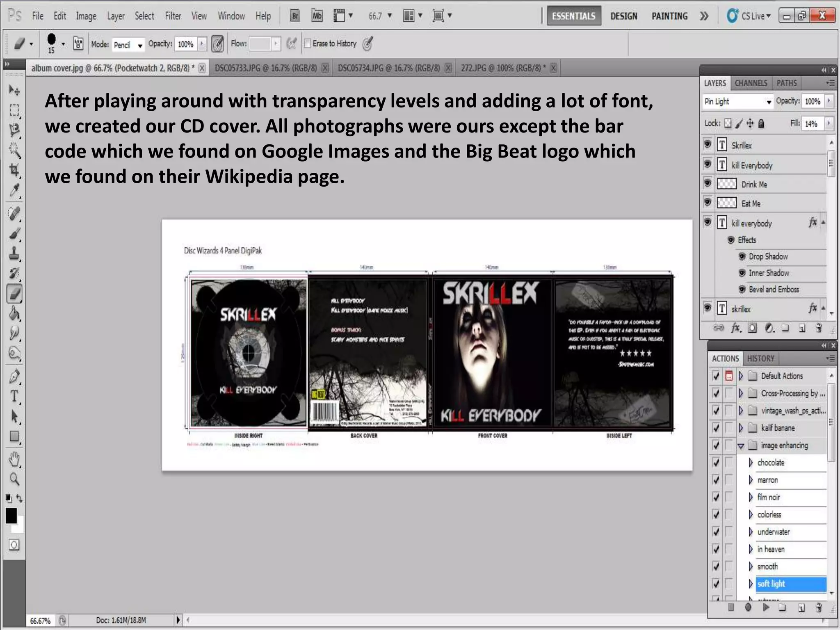
Task: Select the Rectangular Marquee tool
Action: (x=14, y=110)
